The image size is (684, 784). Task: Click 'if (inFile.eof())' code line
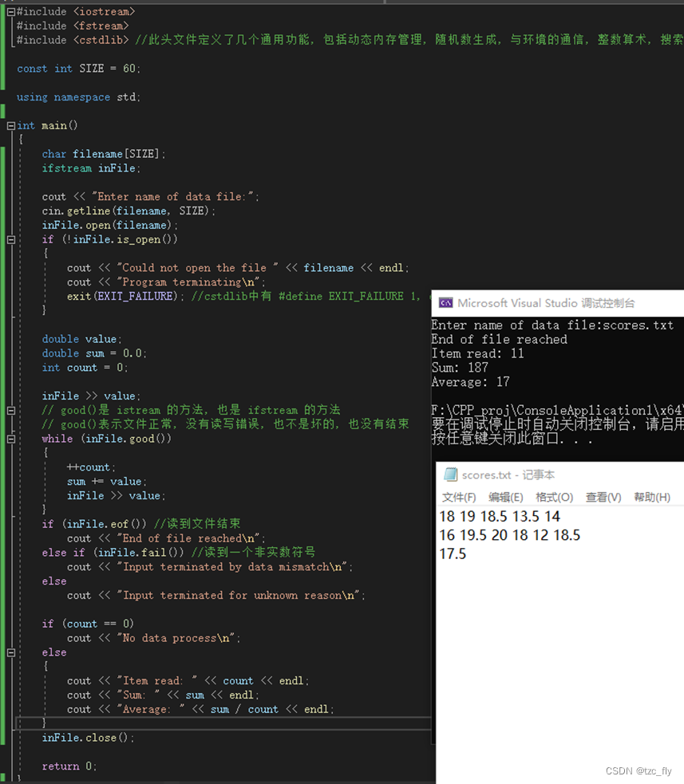point(94,524)
